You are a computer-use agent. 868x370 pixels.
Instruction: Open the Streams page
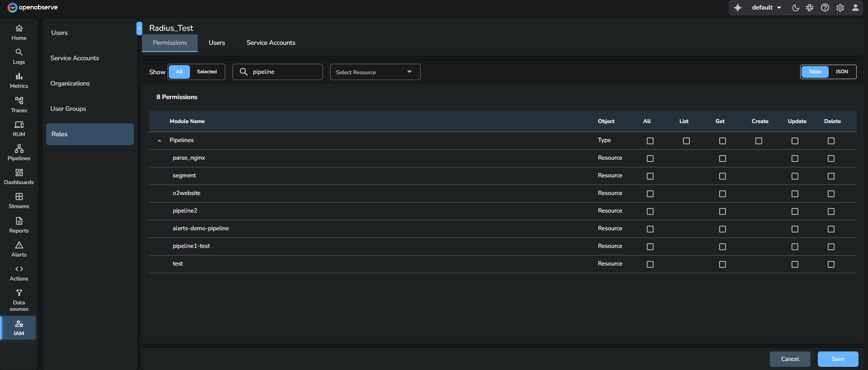pyautogui.click(x=19, y=200)
